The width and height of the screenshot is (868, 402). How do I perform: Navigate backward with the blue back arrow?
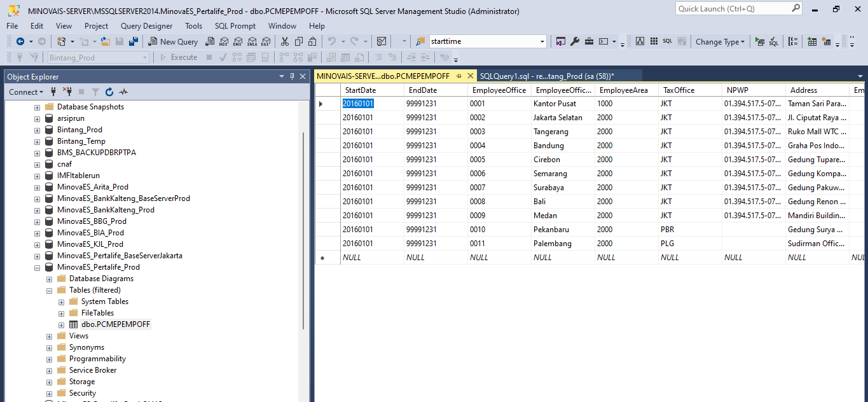point(20,41)
